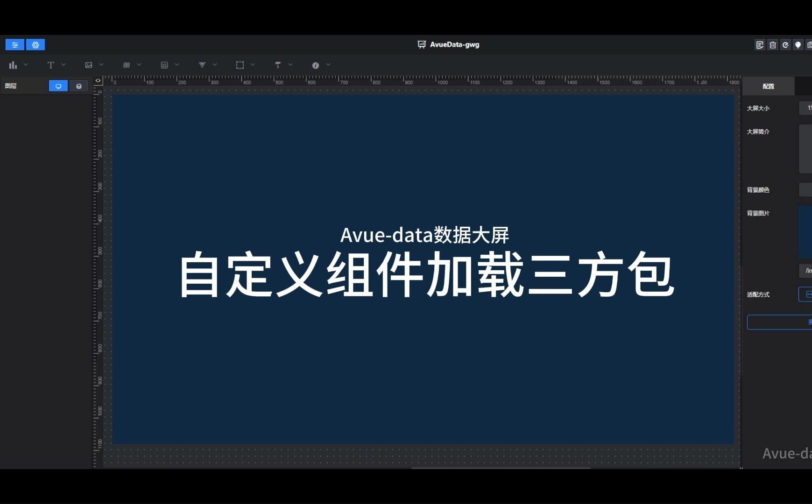Open the info circle icon in toolbar
The width and height of the screenshot is (812, 504).
click(316, 65)
